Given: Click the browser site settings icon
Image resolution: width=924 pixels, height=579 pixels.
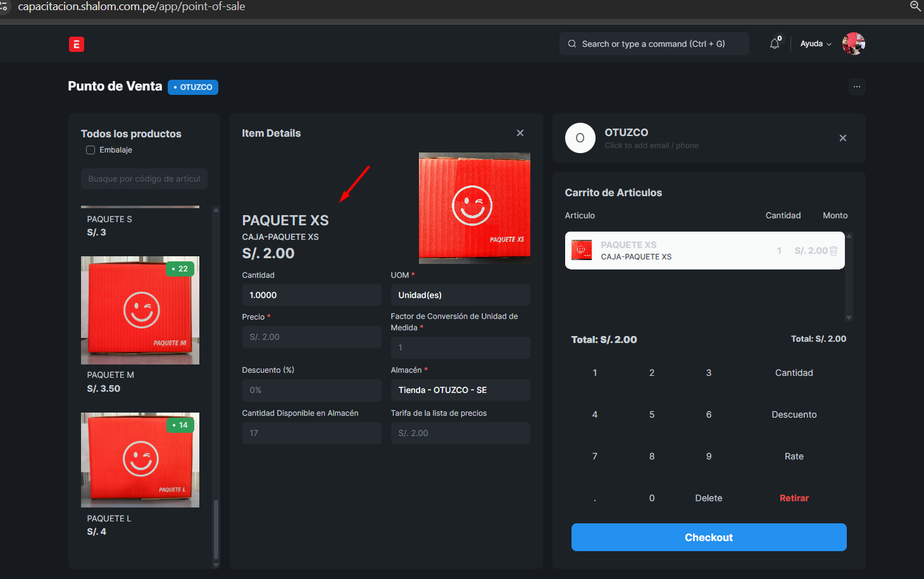Looking at the screenshot, I should click(4, 6).
